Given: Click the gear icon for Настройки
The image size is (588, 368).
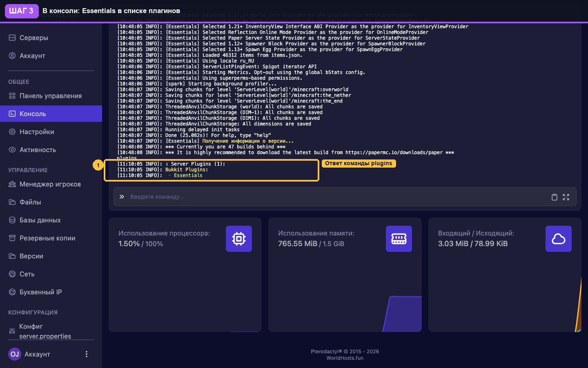Looking at the screenshot, I should (12, 132).
